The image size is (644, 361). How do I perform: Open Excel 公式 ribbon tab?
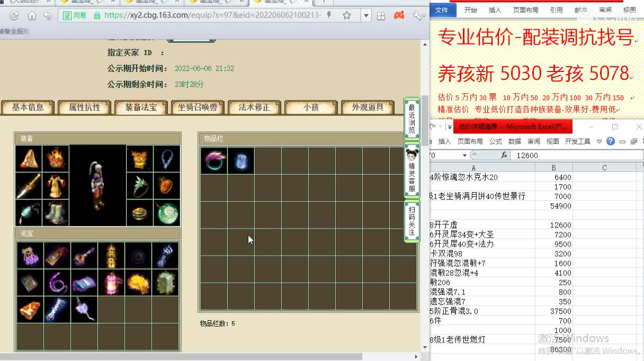[x=496, y=141]
